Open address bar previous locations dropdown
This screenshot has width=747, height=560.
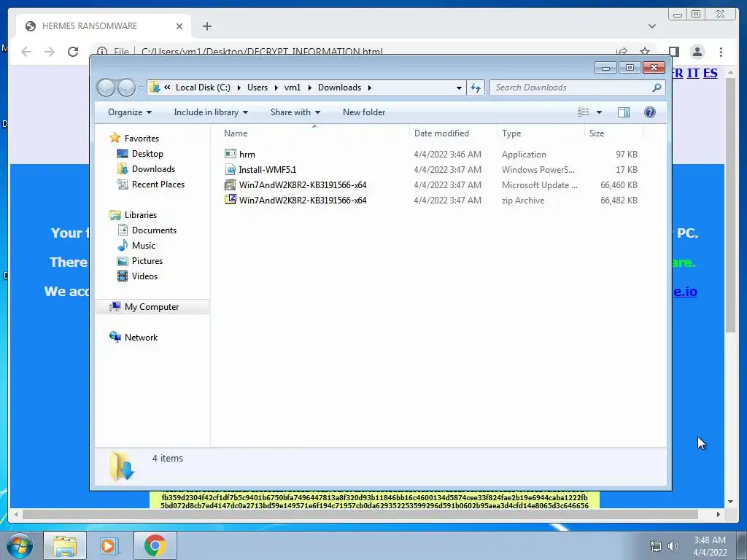click(459, 87)
